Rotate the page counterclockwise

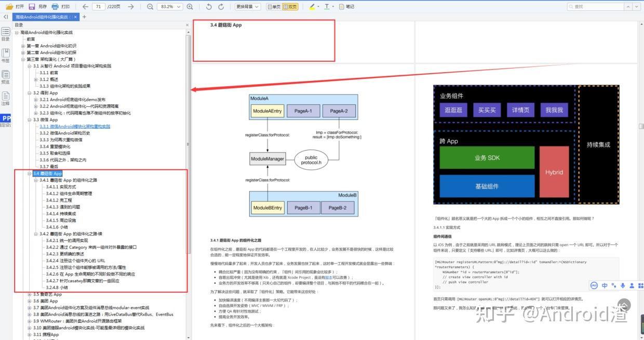pyautogui.click(x=208, y=7)
